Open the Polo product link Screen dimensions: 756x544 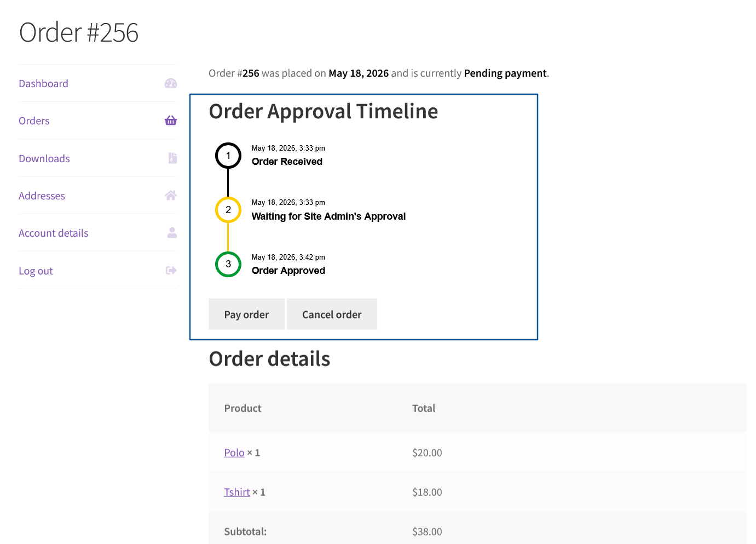pos(234,453)
